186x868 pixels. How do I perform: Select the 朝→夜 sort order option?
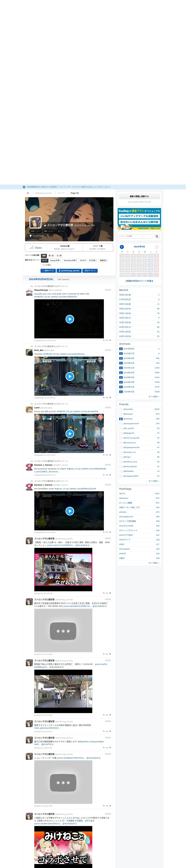pyautogui.click(x=51, y=256)
